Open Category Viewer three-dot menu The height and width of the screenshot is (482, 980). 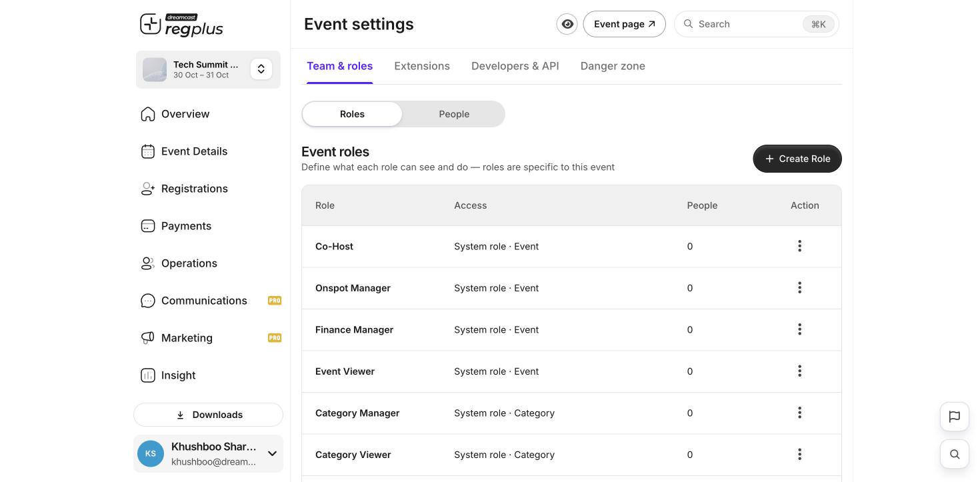[799, 455]
